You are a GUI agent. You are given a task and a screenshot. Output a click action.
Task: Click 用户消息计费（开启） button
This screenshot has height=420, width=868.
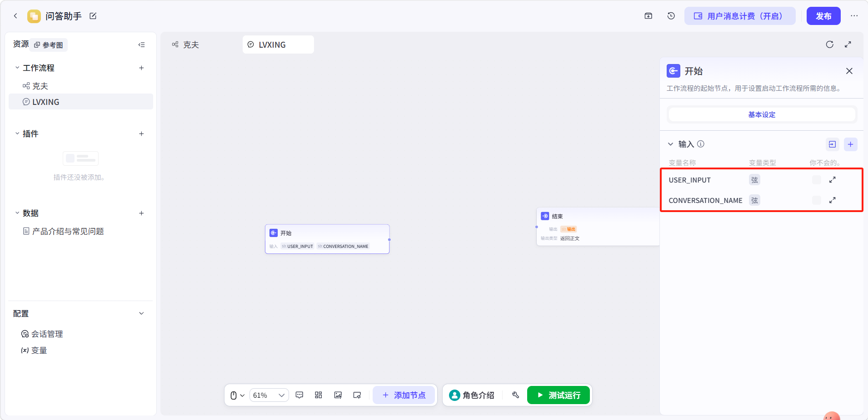[740, 16]
